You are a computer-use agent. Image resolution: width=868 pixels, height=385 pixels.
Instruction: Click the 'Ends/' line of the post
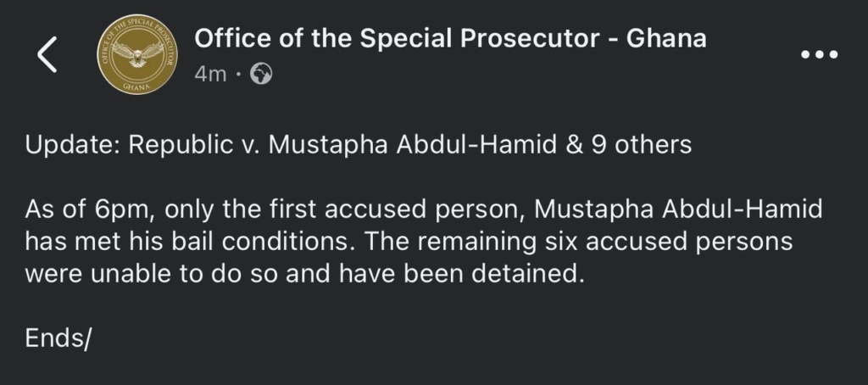(x=58, y=338)
